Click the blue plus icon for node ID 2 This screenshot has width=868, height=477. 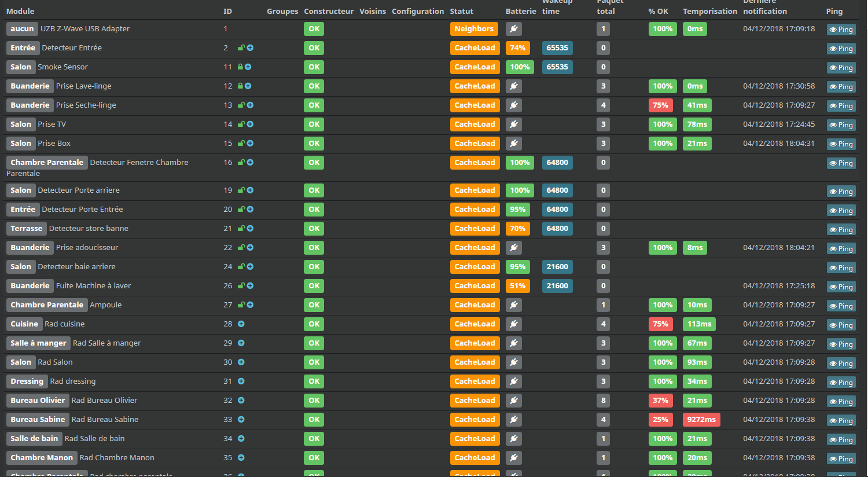(x=250, y=48)
